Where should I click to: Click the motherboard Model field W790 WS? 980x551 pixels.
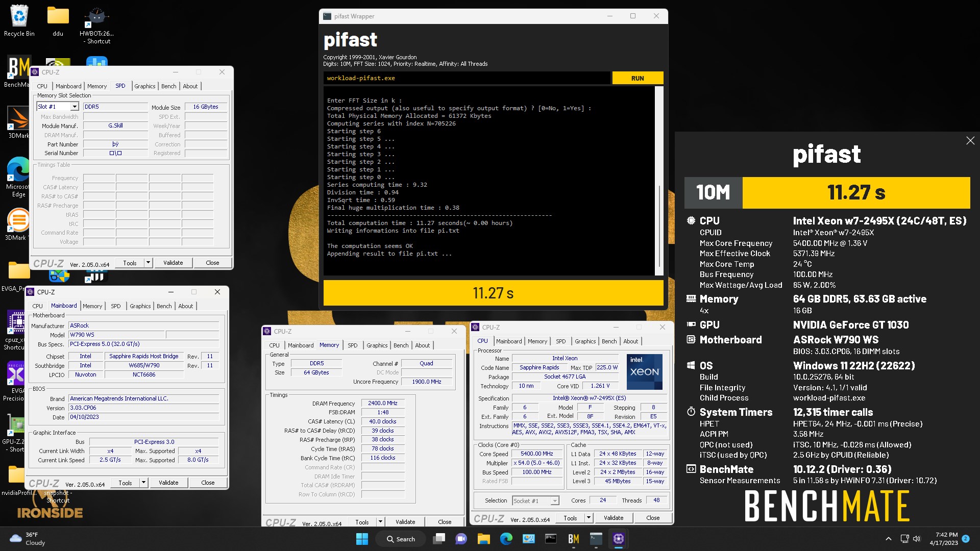(116, 335)
